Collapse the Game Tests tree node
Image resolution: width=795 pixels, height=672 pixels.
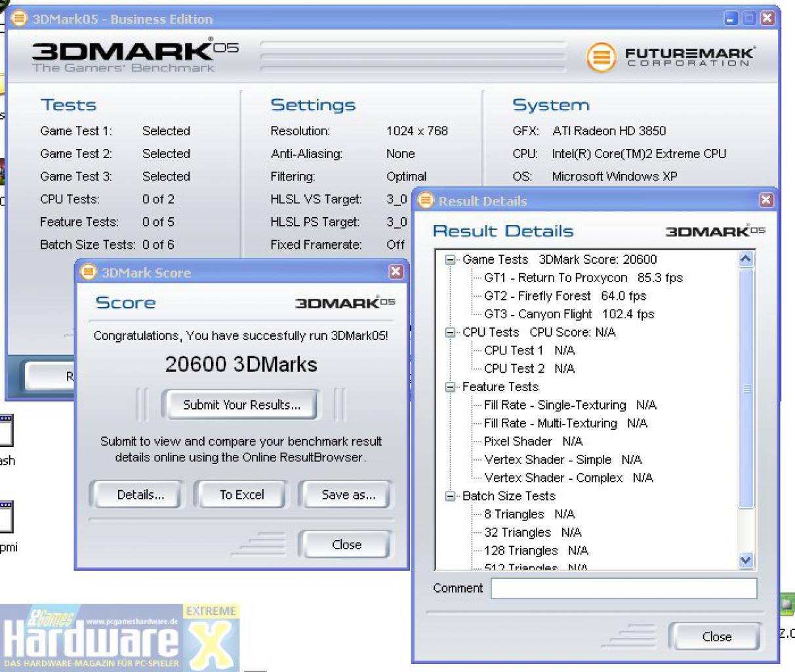450,260
